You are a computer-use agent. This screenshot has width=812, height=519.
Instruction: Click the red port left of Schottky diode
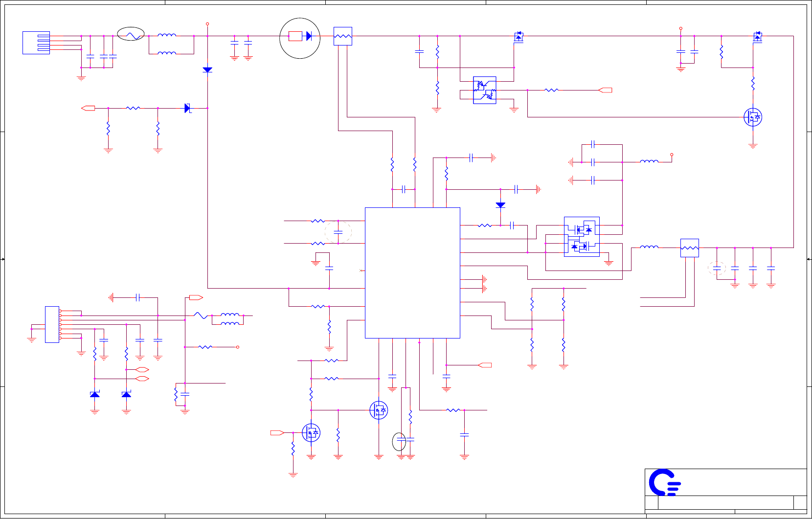tap(88, 108)
